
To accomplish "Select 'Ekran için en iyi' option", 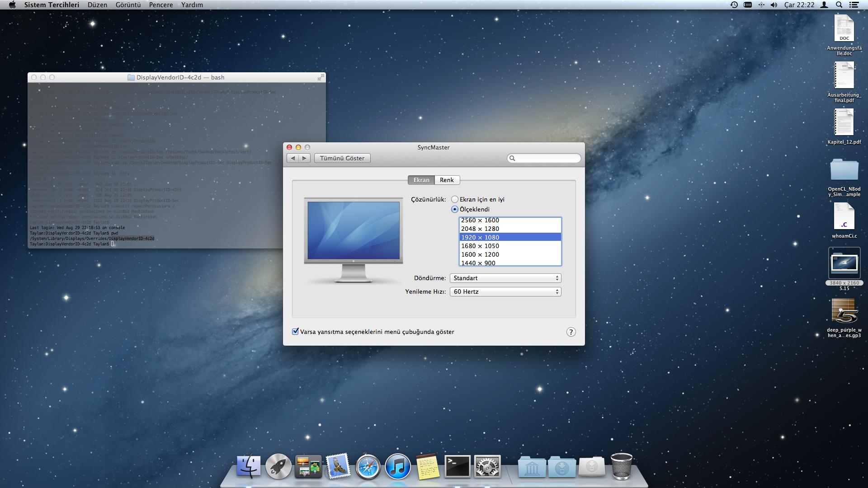I will point(455,199).
